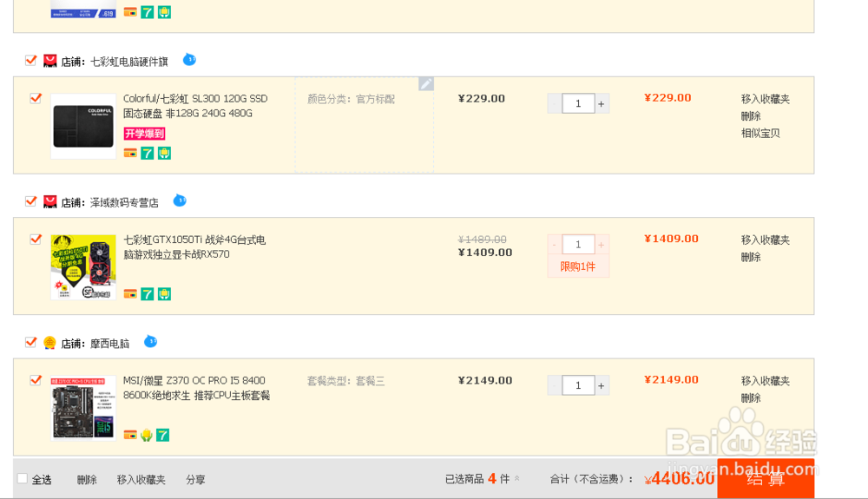Decrease SSD quantity with the minus button
The image size is (868, 499).
click(x=555, y=103)
